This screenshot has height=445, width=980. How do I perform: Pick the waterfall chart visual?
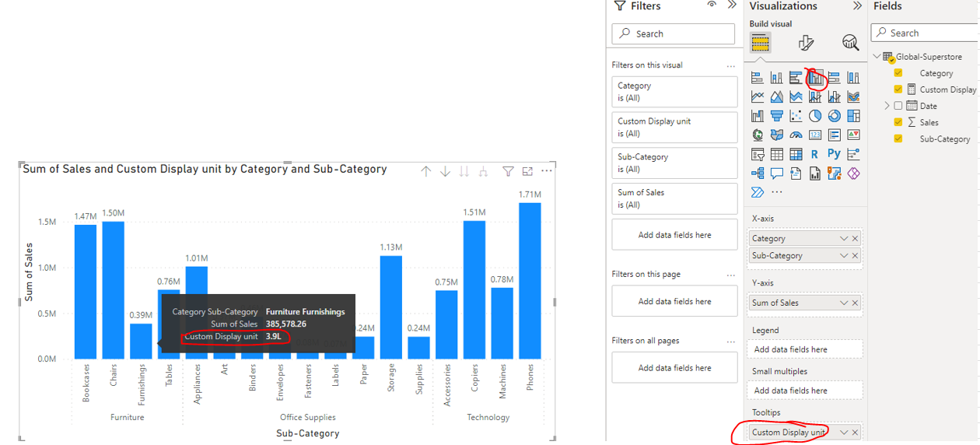click(758, 116)
